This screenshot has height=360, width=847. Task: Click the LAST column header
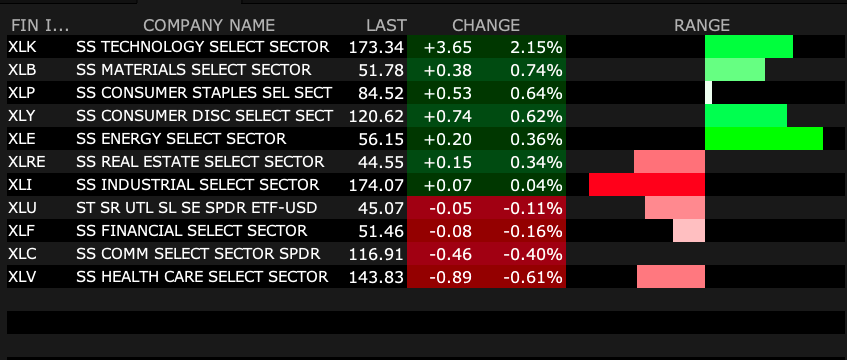386,25
